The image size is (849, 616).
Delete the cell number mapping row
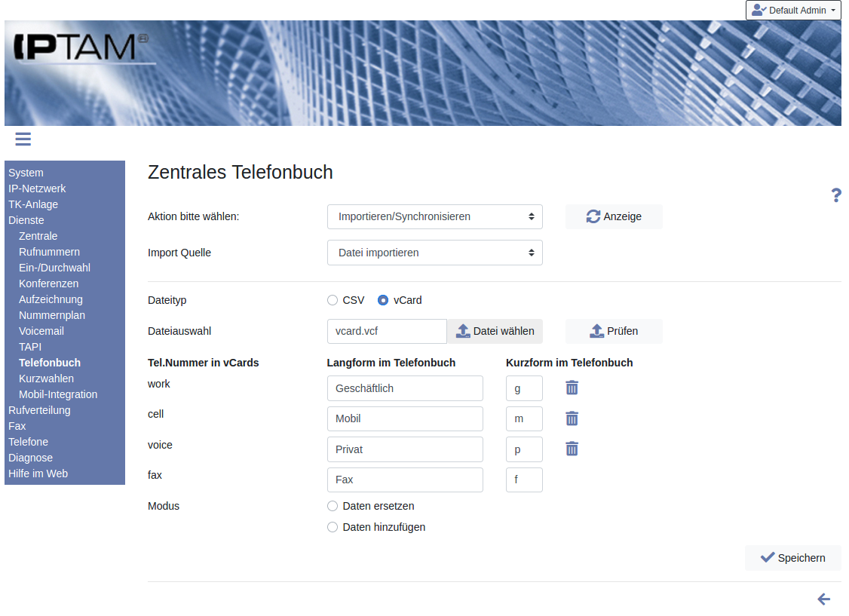pos(572,418)
